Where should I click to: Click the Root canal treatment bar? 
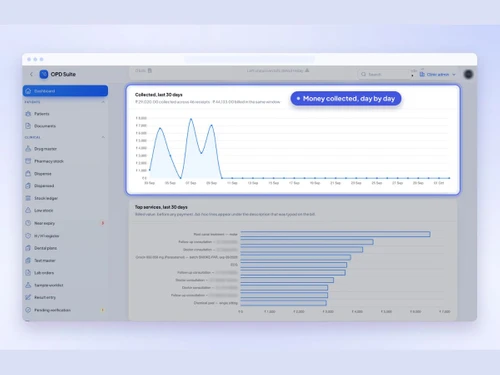coord(335,234)
